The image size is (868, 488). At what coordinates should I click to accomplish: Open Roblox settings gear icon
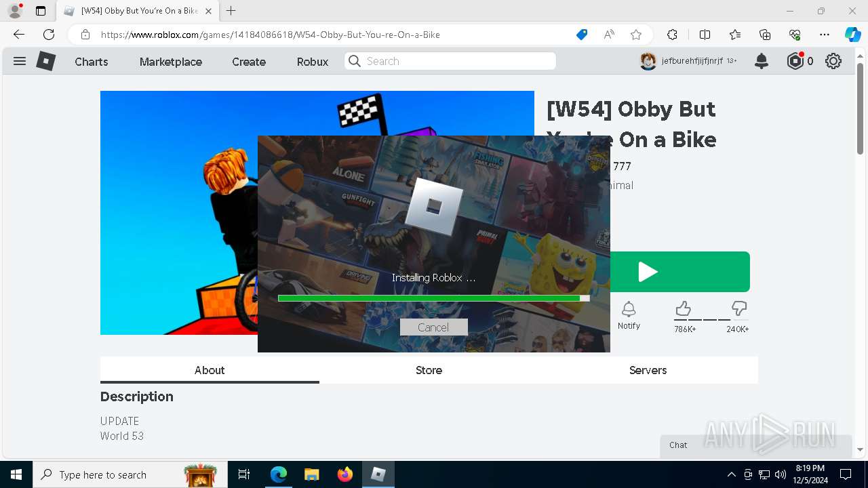833,61
